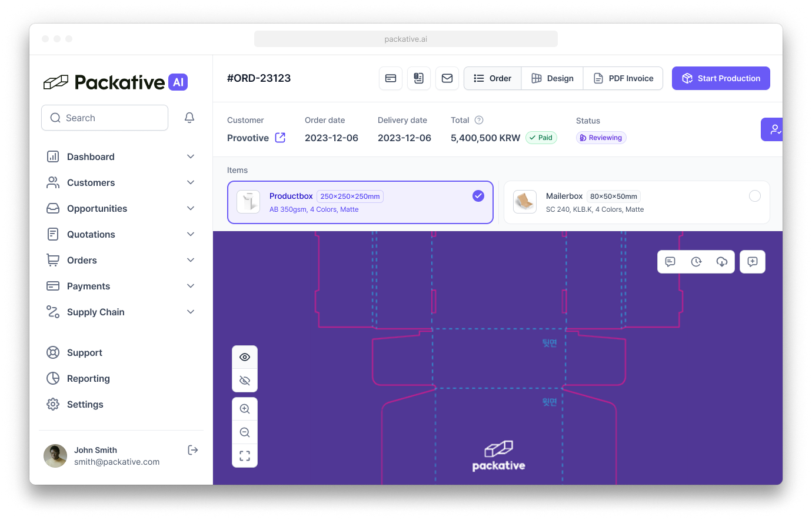Click the Mailerbox thumbnail image
The height and width of the screenshot is (520, 812).
click(x=525, y=202)
